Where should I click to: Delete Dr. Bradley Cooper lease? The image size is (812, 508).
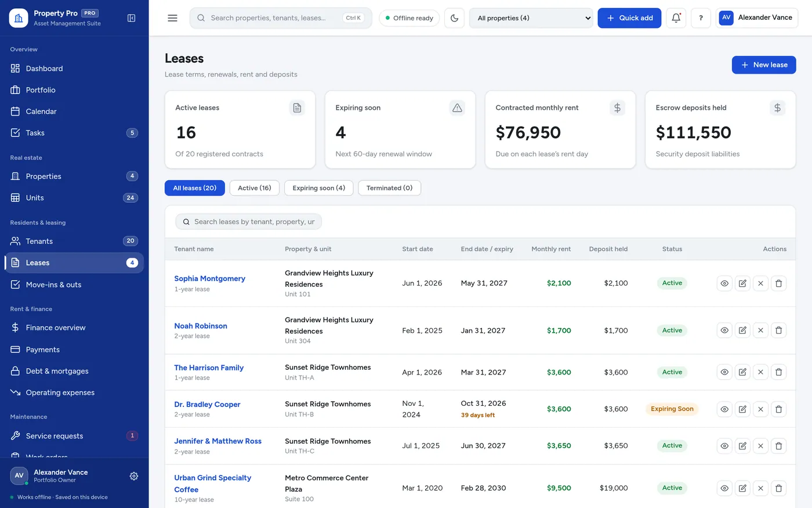point(778,409)
